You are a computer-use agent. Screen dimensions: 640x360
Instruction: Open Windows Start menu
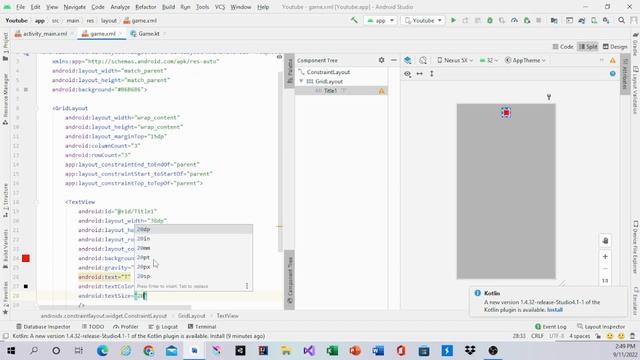11,351
